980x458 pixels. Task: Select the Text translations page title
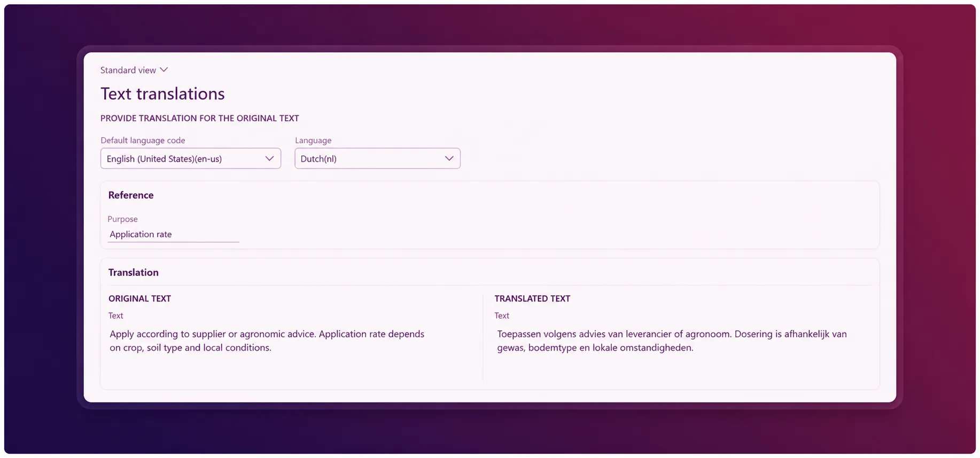click(x=162, y=94)
